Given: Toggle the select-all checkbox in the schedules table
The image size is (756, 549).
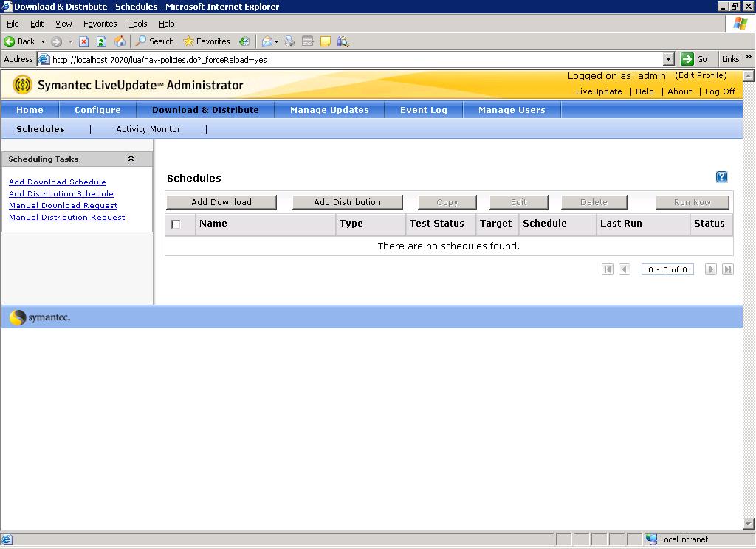Looking at the screenshot, I should (177, 224).
